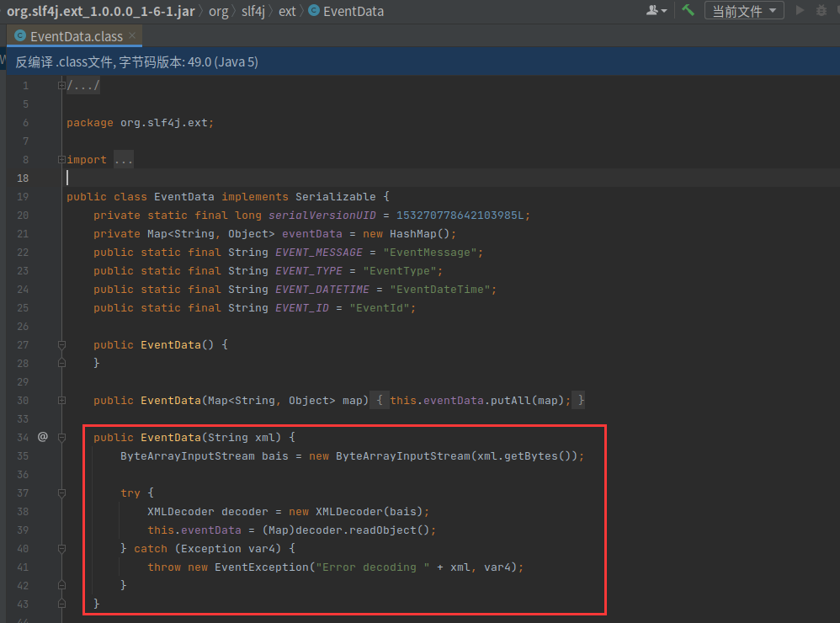
Task: Collapse EventData(String xml) constructor at line 34
Action: coord(61,438)
